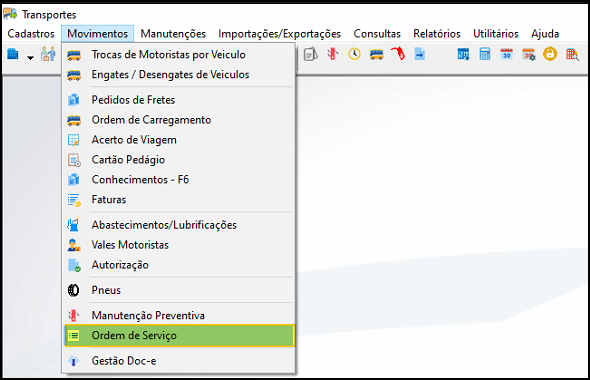590x380 pixels.
Task: Choose Pedidos de Fretes menu entry
Action: coord(179,100)
